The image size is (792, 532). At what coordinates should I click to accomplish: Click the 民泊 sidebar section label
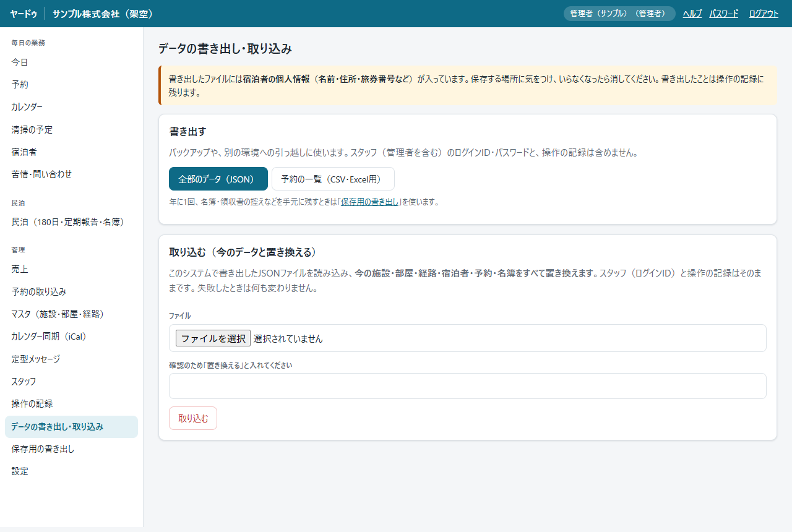pos(18,202)
